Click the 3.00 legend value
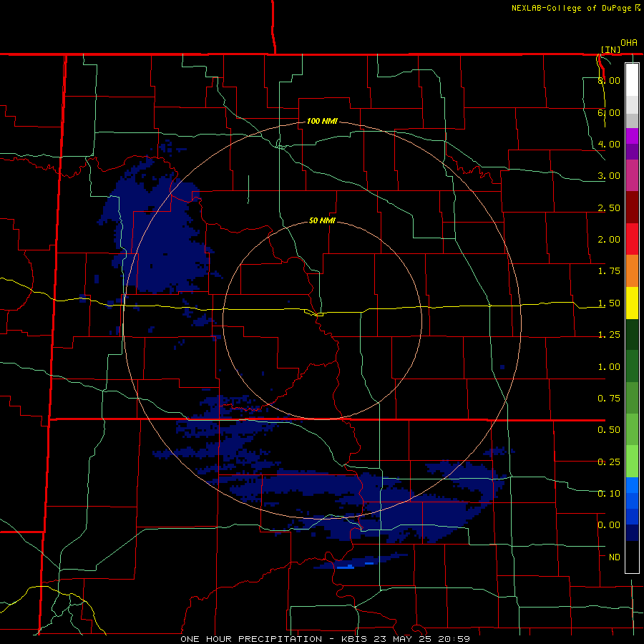644x644 pixels. (609, 176)
